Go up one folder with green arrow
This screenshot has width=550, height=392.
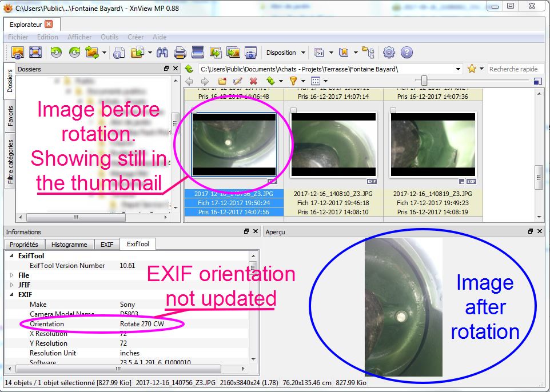click(189, 69)
